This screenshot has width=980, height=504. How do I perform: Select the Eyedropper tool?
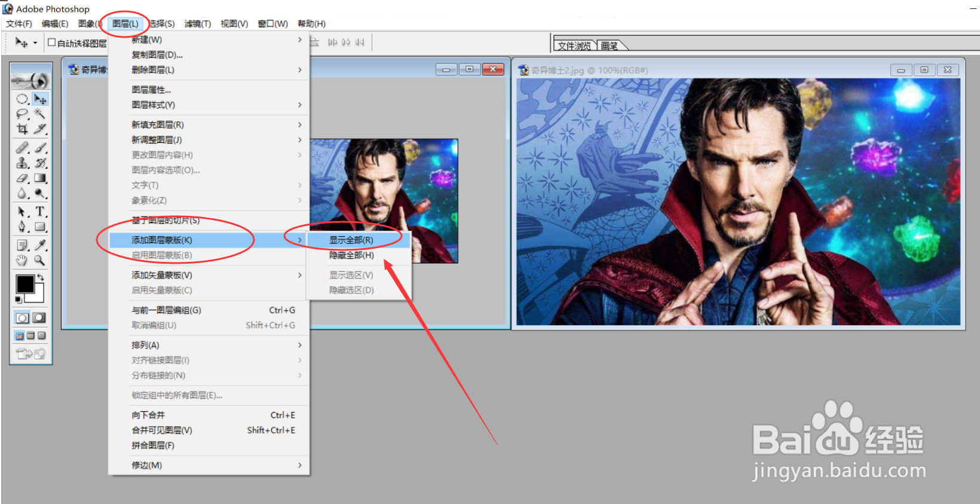[40, 245]
